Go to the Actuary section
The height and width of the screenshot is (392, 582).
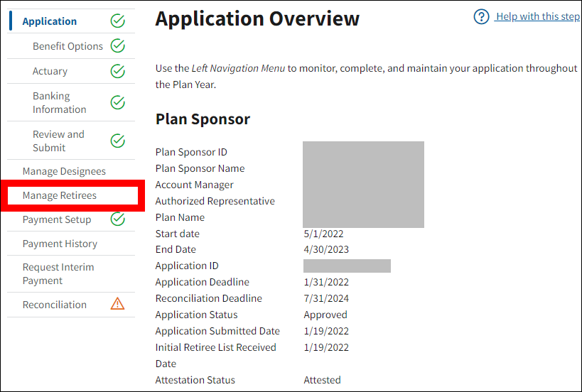click(x=50, y=71)
